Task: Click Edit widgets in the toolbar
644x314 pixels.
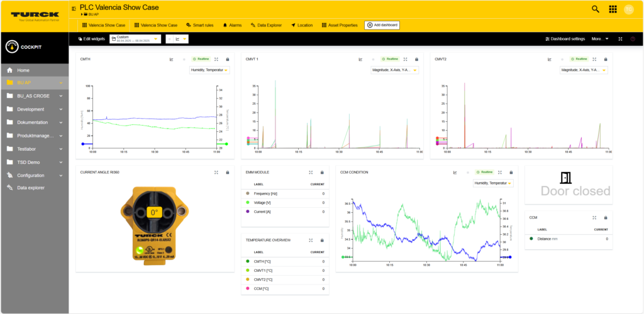Action: tap(91, 39)
